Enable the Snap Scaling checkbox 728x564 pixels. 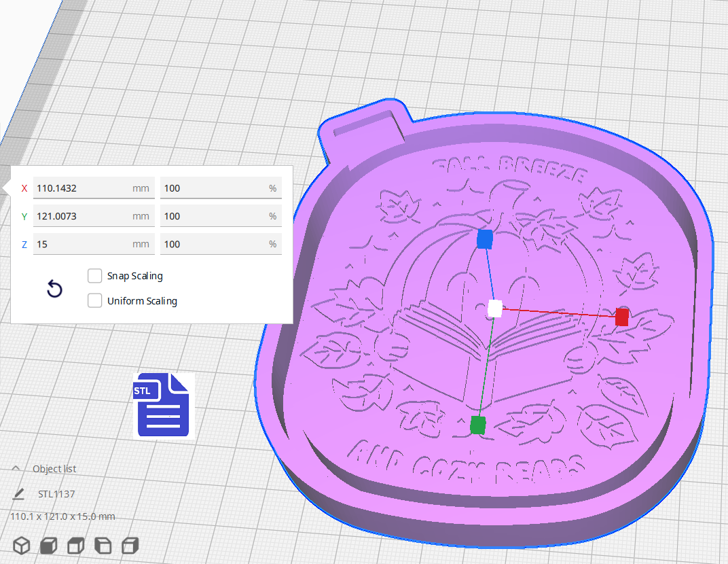pos(95,276)
